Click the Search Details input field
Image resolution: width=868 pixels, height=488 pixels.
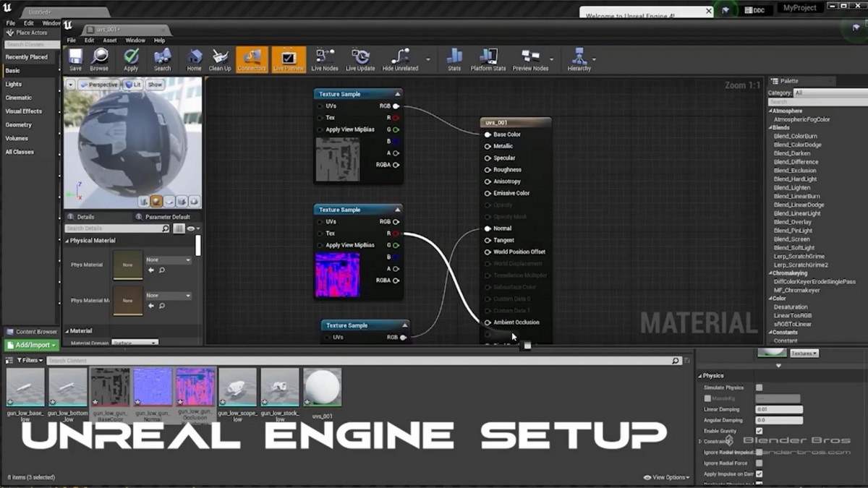pyautogui.click(x=117, y=228)
